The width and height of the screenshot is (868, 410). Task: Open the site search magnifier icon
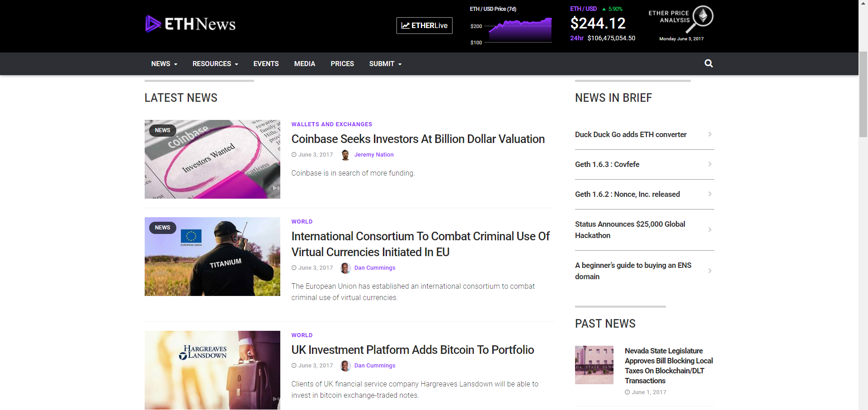tap(708, 64)
